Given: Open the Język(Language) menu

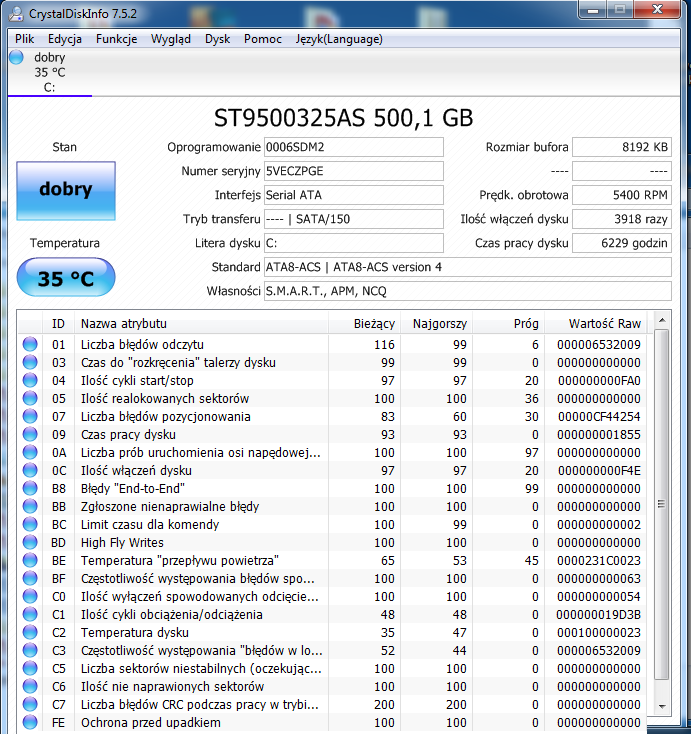Looking at the screenshot, I should click(339, 39).
